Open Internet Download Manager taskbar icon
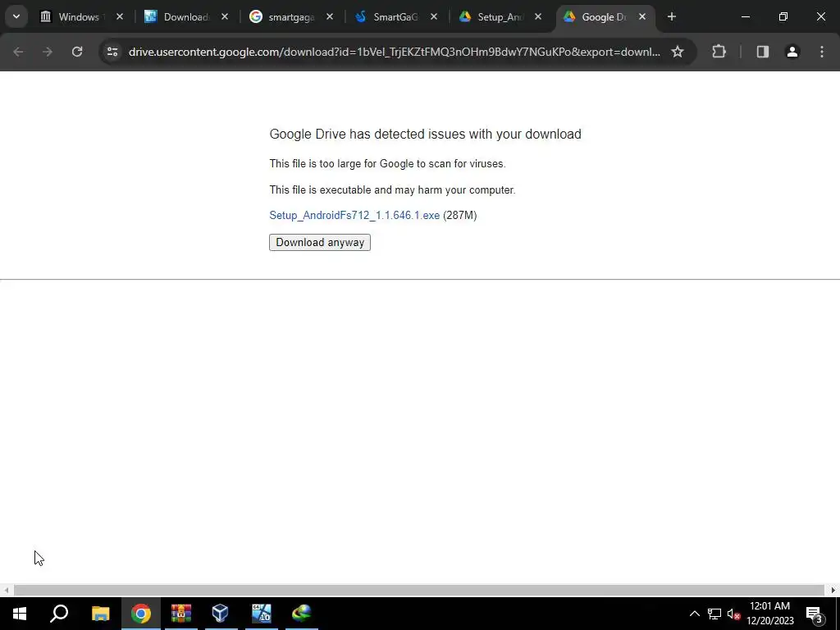This screenshot has width=840, height=630. coord(302,614)
